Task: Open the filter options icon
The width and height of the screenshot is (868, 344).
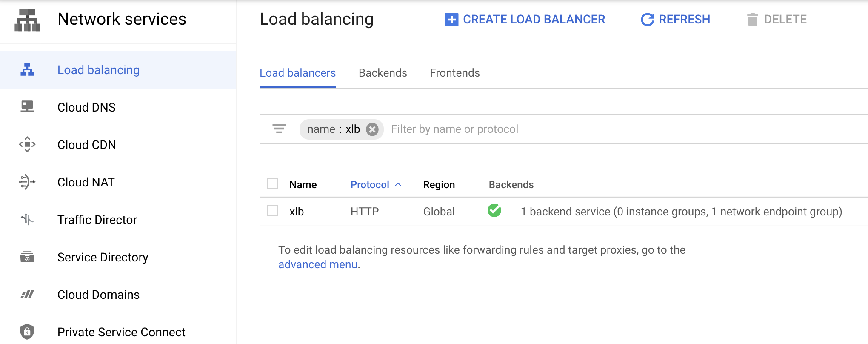Action: tap(279, 129)
